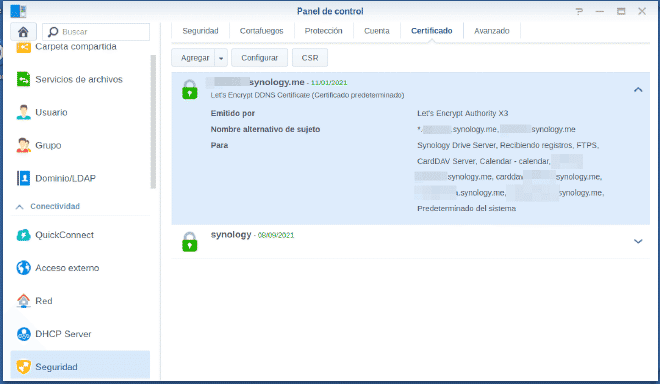The height and width of the screenshot is (384, 660).
Task: Open the Agregar dropdown arrow
Action: click(x=221, y=58)
